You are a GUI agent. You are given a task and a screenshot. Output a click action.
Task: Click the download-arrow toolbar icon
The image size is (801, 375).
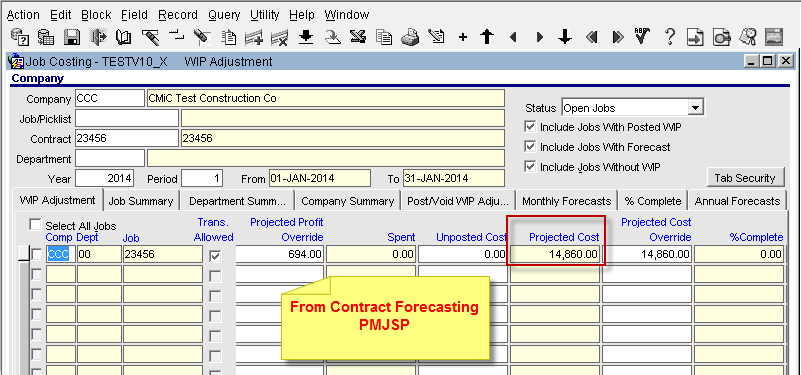(x=306, y=37)
